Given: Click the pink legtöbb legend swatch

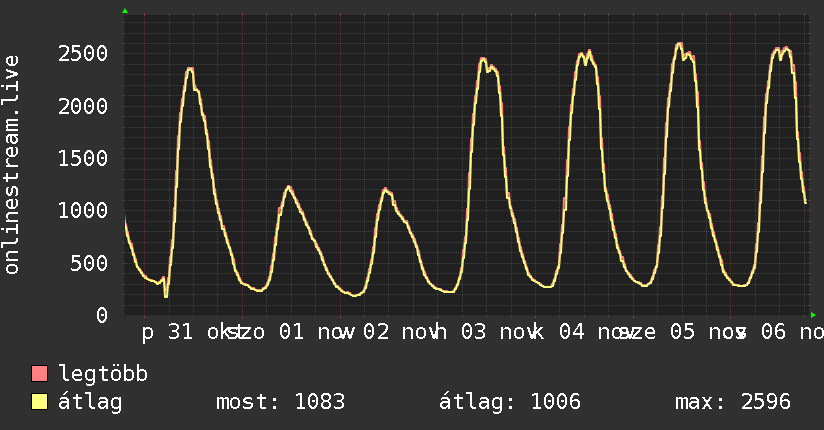Looking at the screenshot, I should pos(39,374).
